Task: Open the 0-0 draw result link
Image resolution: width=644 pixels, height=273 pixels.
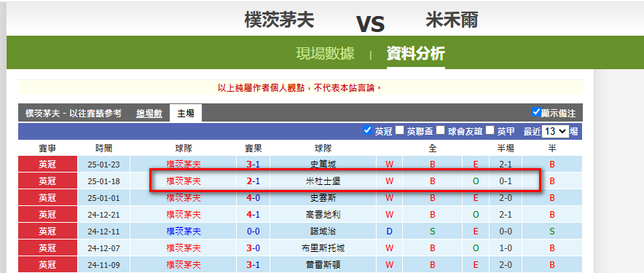Action: pyautogui.click(x=253, y=232)
